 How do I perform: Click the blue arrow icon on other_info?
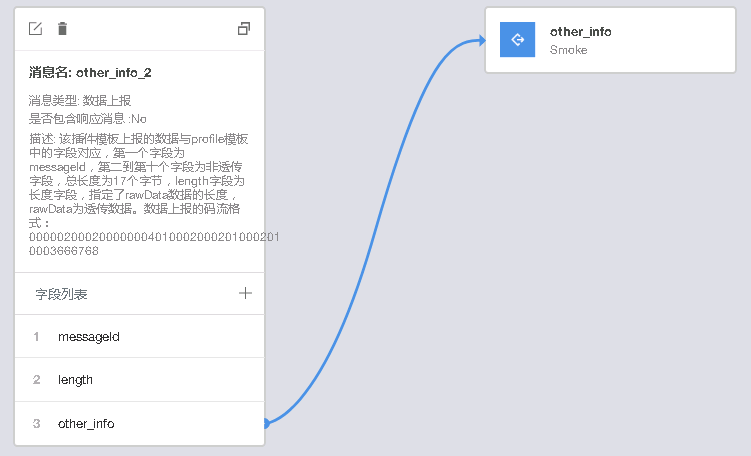pyautogui.click(x=518, y=40)
